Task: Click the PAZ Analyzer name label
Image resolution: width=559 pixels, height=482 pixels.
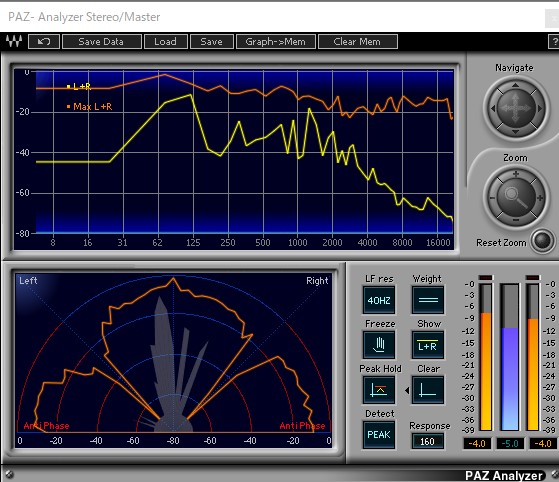Action: (504, 476)
